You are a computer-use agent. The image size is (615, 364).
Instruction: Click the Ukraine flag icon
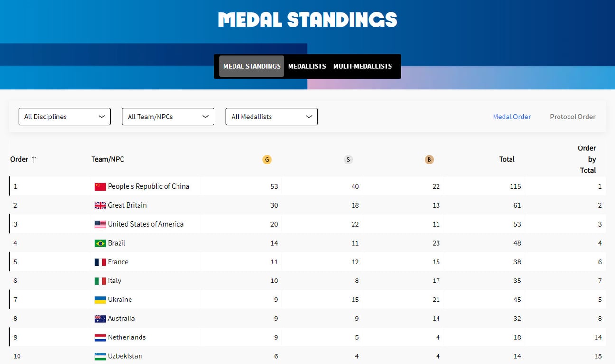pos(100,300)
